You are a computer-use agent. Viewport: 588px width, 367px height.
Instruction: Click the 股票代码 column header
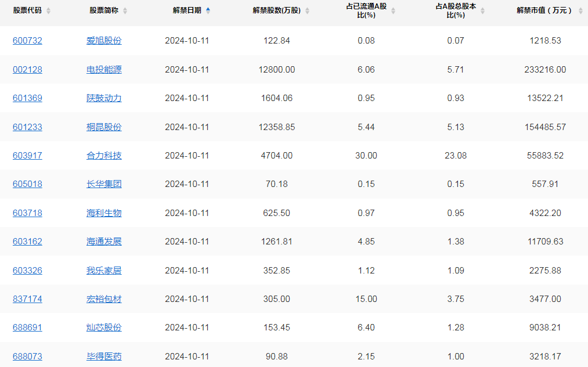pos(27,10)
